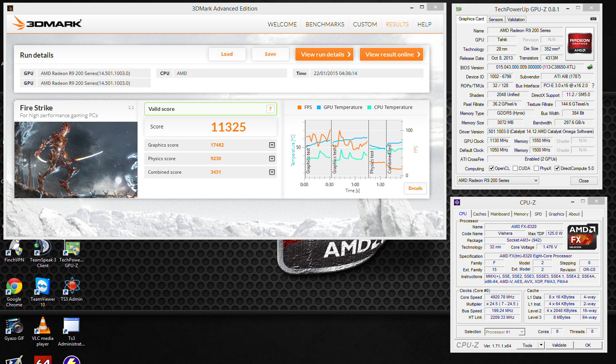The width and height of the screenshot is (616, 364).
Task: Click the CPU-Z title bar icon
Action: pos(457,202)
